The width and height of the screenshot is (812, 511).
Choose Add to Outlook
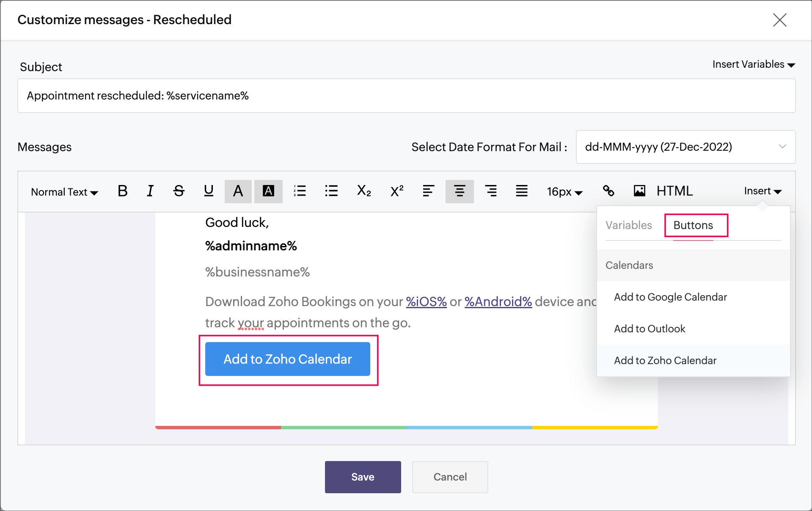coord(693,329)
